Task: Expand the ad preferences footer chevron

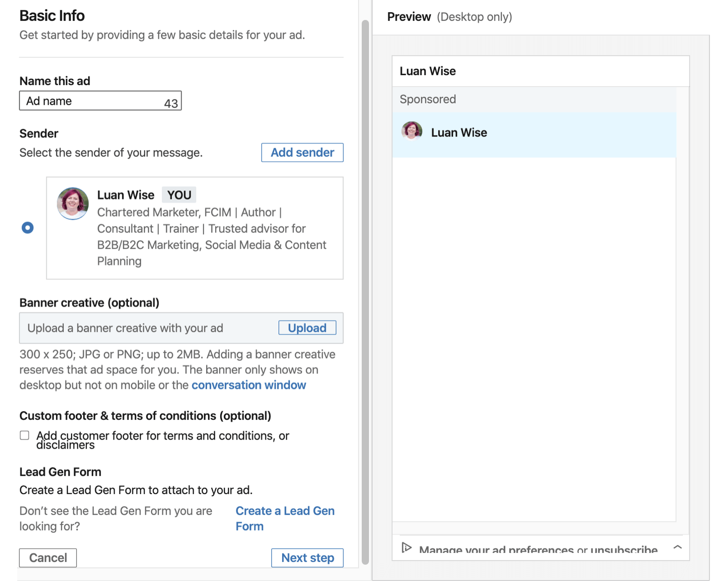Action: pyautogui.click(x=677, y=547)
